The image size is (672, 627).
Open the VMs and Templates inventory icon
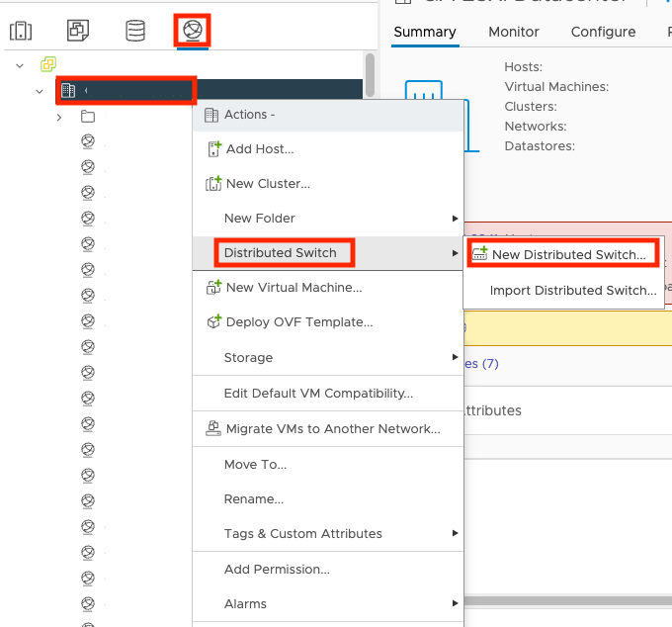[78, 31]
